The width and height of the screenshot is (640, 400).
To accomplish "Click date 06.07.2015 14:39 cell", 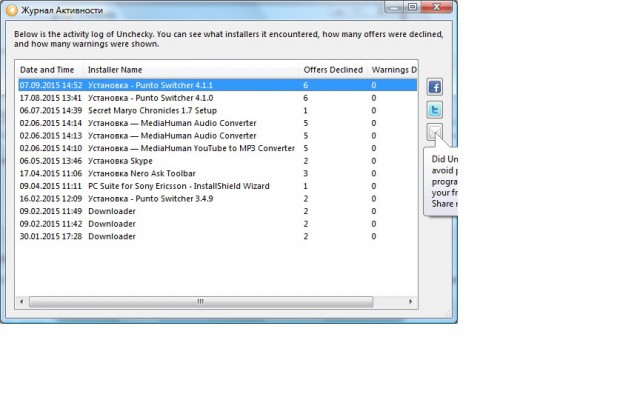I will point(51,111).
